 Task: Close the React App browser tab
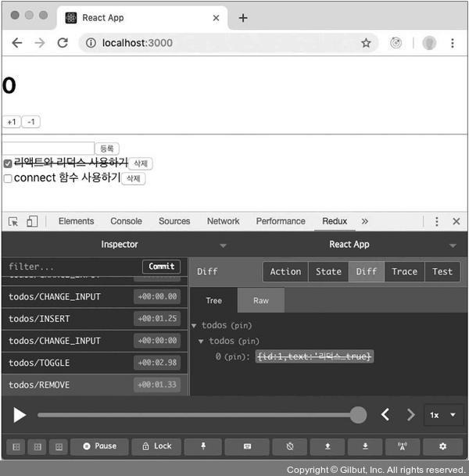(217, 18)
